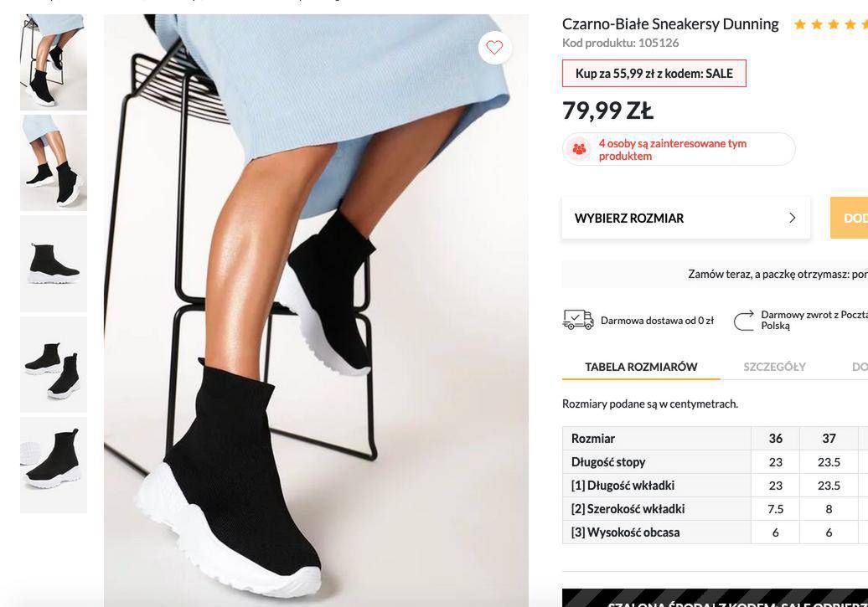
Task: Open the WYBIERZ ROZMIAR size dropdown
Action: pyautogui.click(x=686, y=218)
